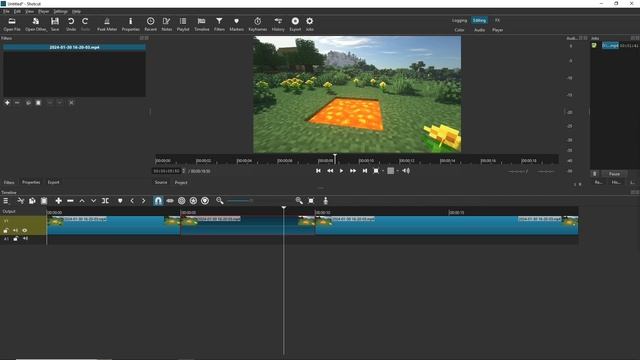The height and width of the screenshot is (360, 640).
Task: Open the Export tab below filters
Action: [x=53, y=182]
